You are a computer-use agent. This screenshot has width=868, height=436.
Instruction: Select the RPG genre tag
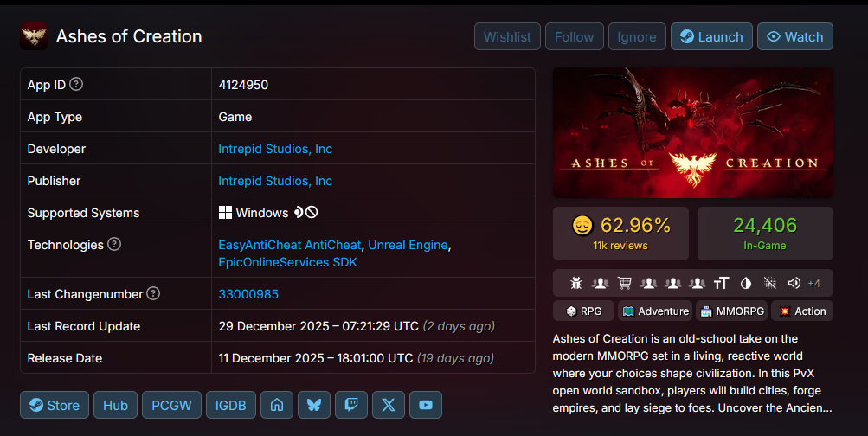(x=584, y=311)
